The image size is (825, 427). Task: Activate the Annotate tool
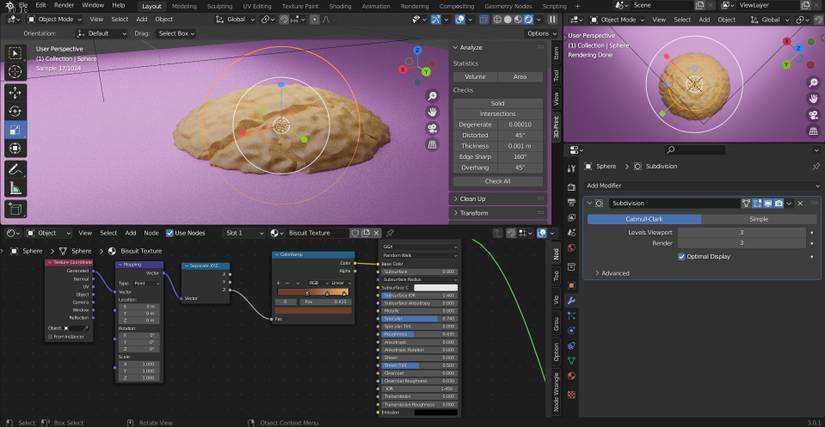(15, 169)
